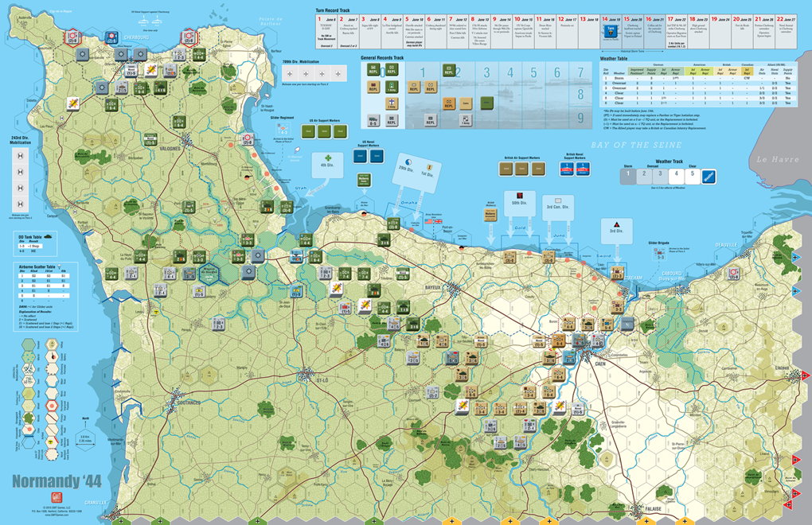Click General Records Track box 6

tap(557, 95)
